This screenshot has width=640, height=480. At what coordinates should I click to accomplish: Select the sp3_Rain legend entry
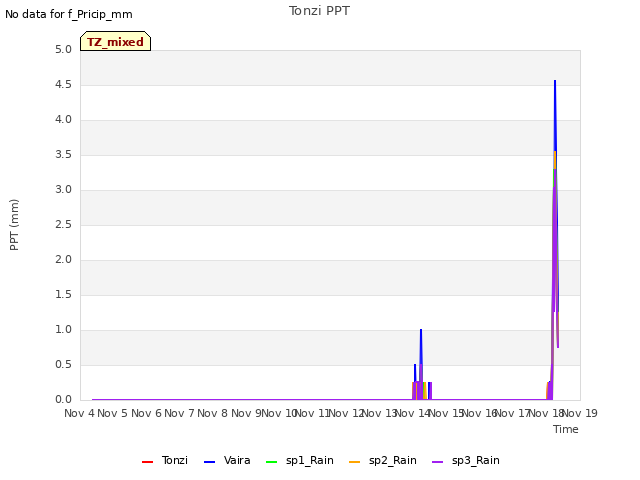[x=466, y=460]
